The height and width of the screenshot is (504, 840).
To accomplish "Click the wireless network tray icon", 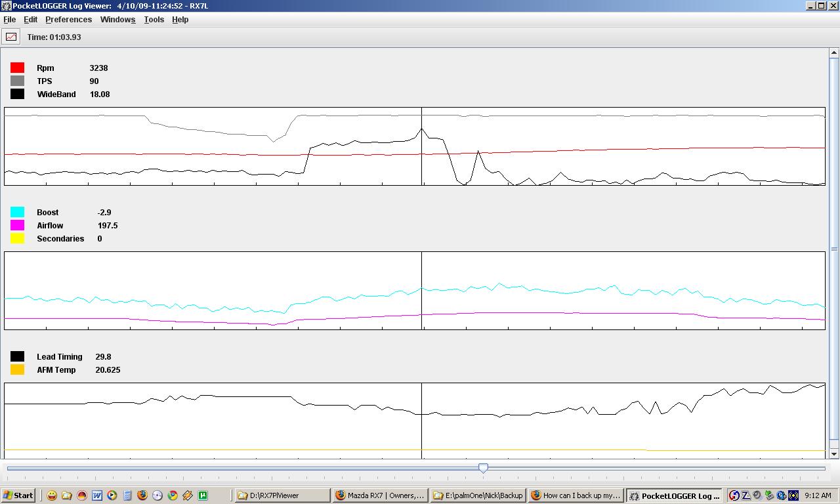I will coord(793,495).
